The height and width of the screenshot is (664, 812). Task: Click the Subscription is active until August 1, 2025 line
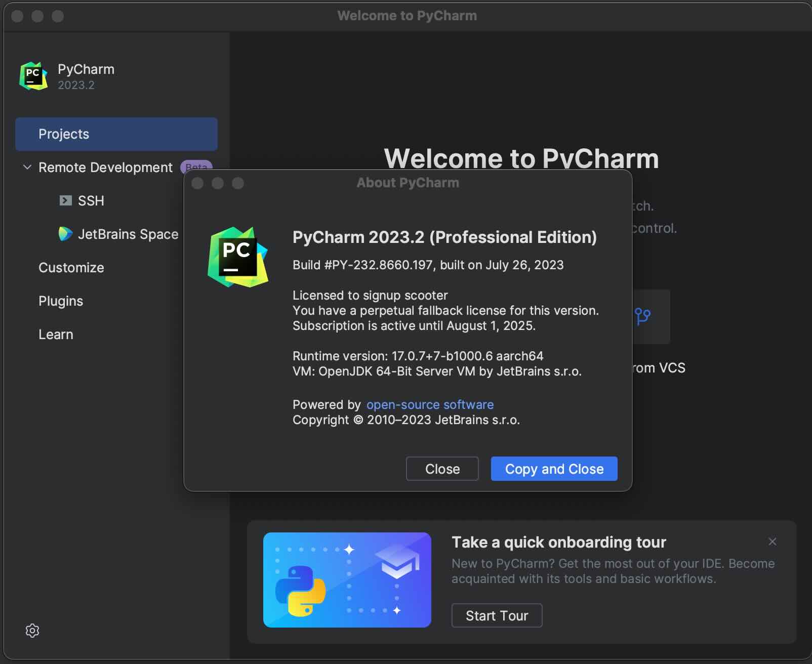414,326
